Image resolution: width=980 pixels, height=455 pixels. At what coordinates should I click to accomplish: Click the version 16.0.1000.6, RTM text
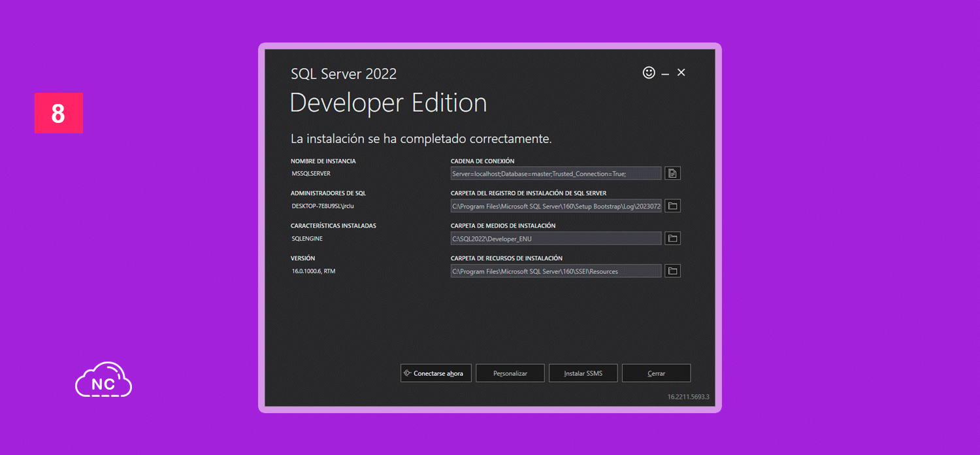point(314,271)
